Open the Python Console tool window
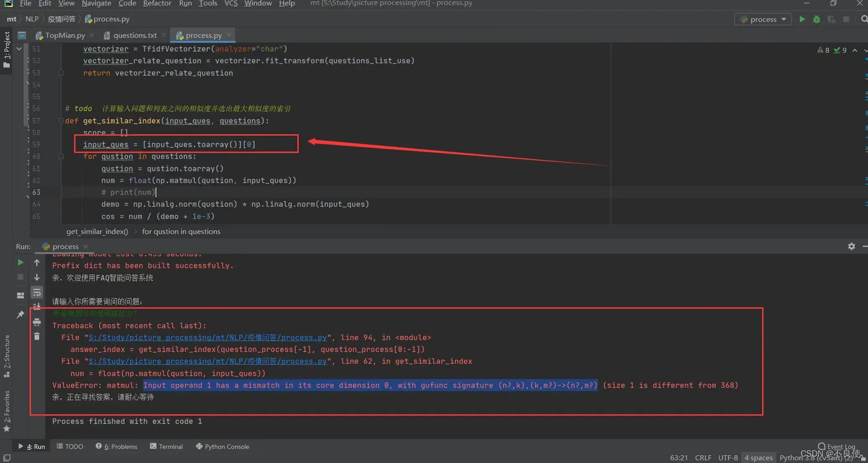Image resolution: width=868 pixels, height=463 pixels. tap(222, 446)
